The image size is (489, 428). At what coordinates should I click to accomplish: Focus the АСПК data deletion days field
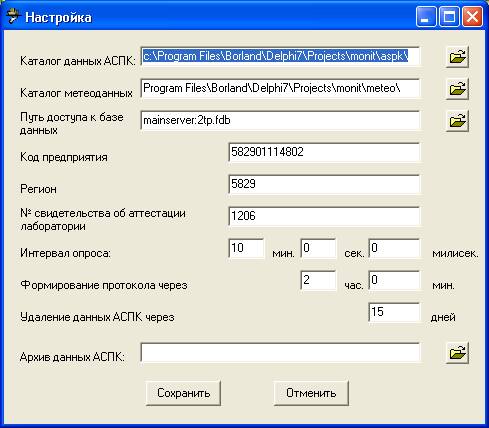[x=394, y=312]
